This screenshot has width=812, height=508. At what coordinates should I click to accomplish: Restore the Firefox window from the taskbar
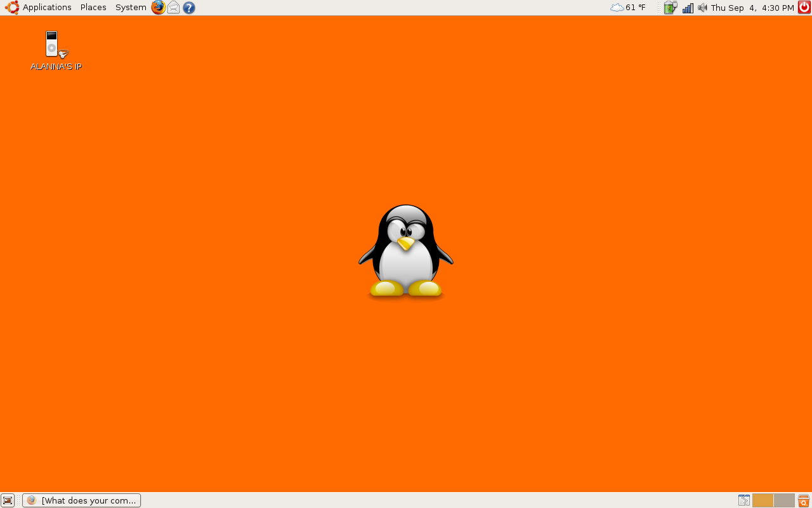tap(81, 500)
